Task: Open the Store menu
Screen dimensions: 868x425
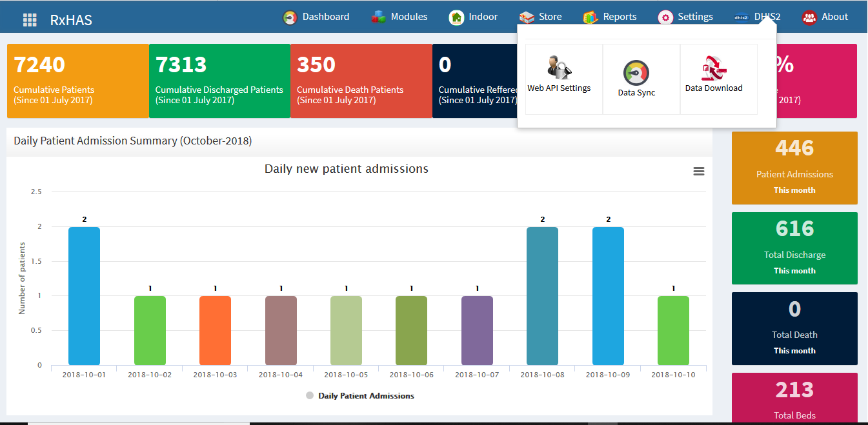Action: 550,17
